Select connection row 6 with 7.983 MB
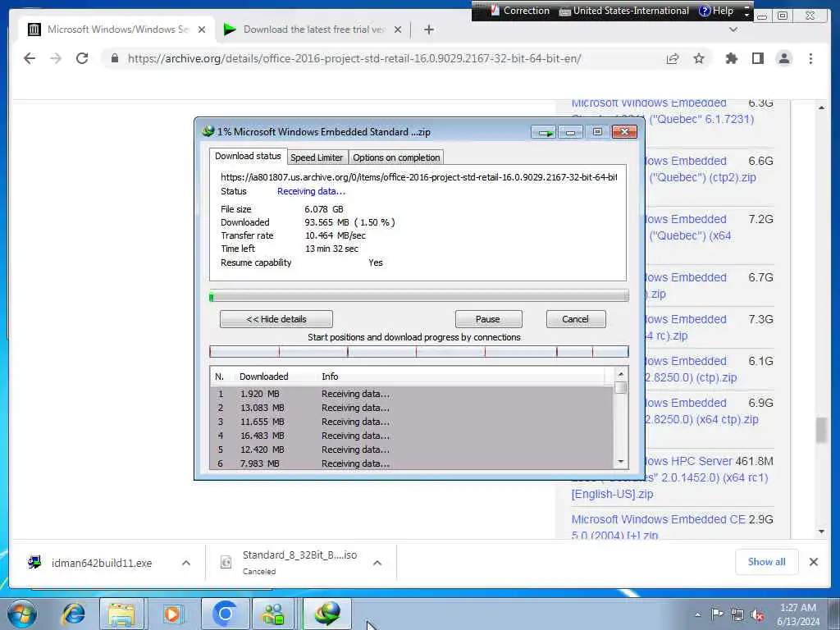840x630 pixels. (412, 463)
